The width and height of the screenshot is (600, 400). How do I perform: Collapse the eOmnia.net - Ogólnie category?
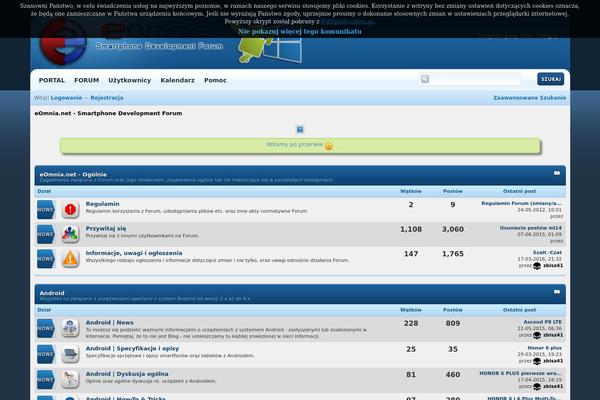point(557,173)
